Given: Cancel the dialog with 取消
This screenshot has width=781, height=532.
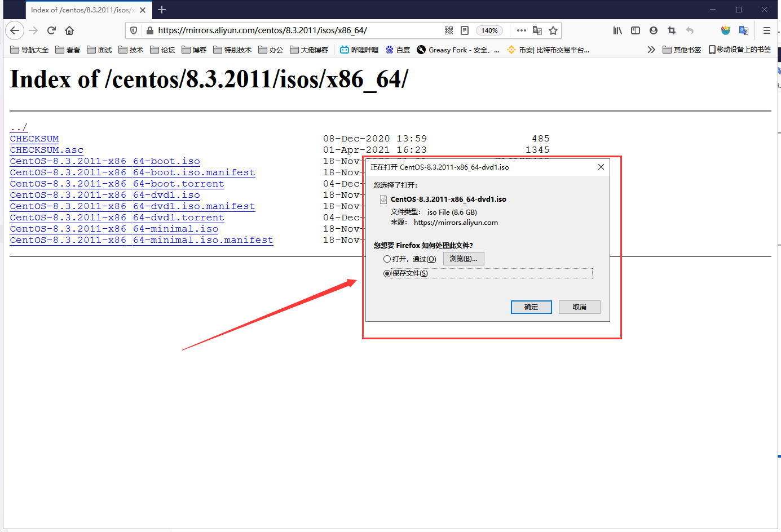Looking at the screenshot, I should (579, 307).
